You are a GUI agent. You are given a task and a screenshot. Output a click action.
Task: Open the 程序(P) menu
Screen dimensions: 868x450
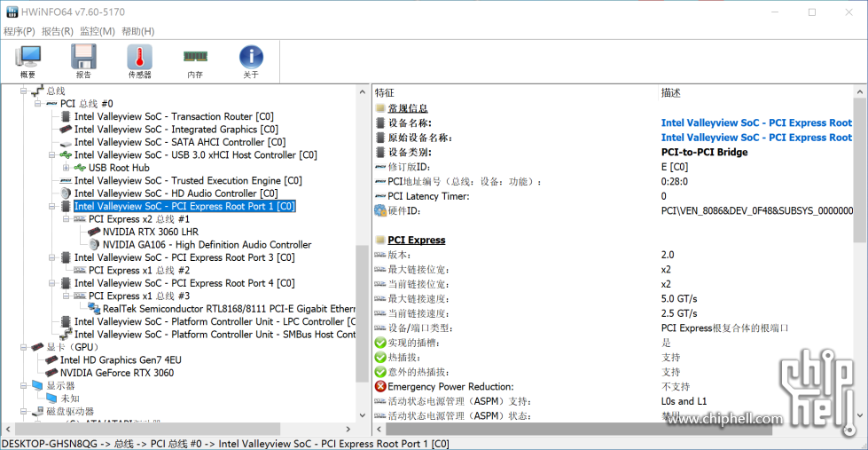20,32
